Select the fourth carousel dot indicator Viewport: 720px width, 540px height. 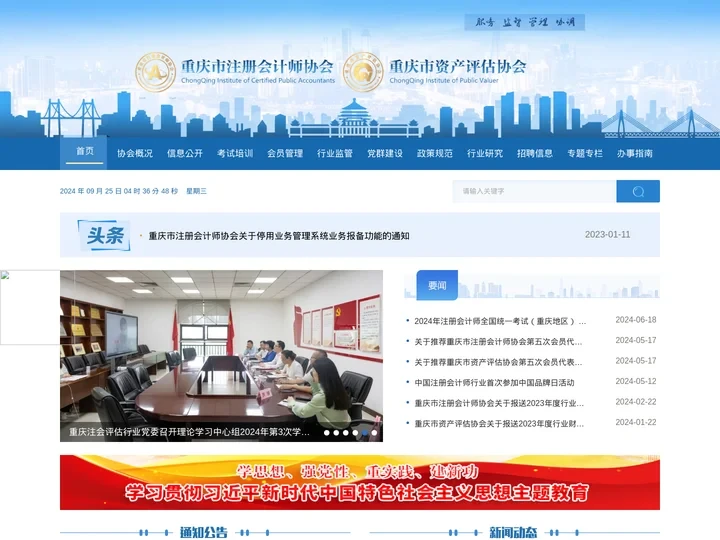(355, 433)
